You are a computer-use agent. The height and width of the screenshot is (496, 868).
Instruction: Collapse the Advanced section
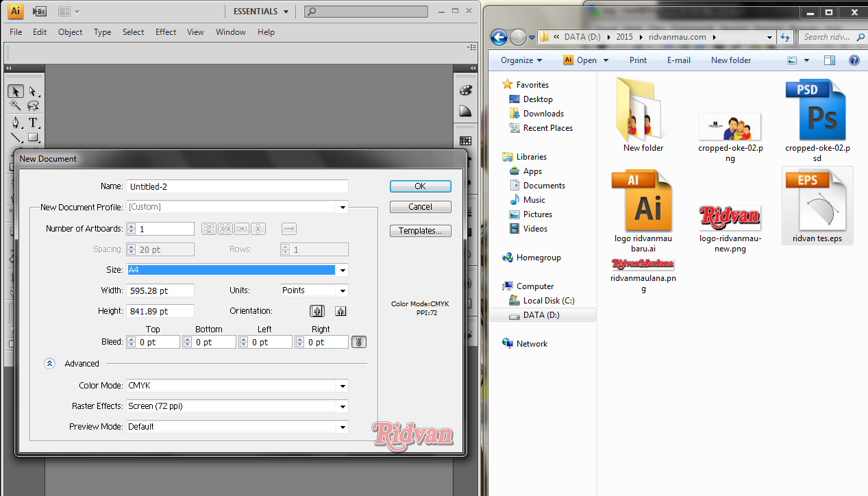tap(49, 363)
